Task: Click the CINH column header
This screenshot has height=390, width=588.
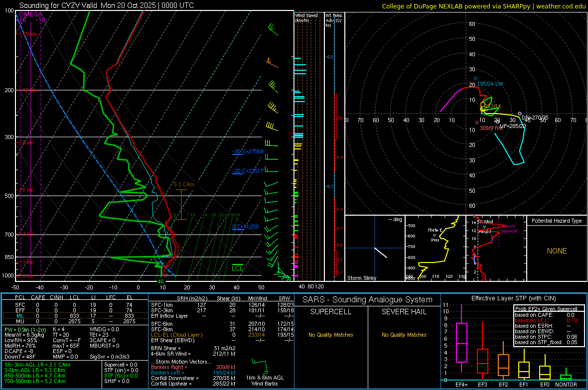Action: pos(56,297)
